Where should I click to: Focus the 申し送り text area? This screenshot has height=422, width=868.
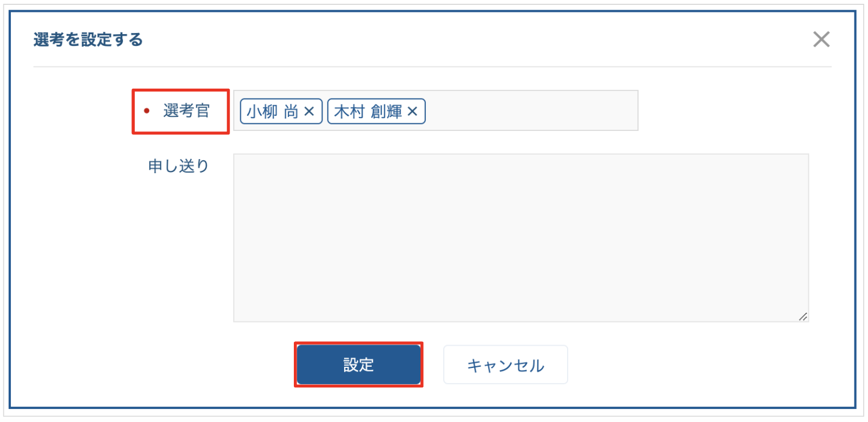521,238
